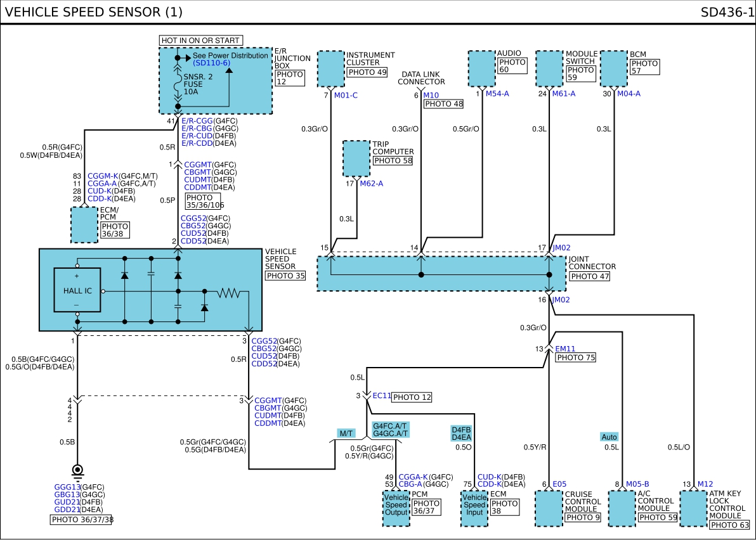The height and width of the screenshot is (540, 756).
Task: Select the E/R-CGG connector label
Action: 197,121
